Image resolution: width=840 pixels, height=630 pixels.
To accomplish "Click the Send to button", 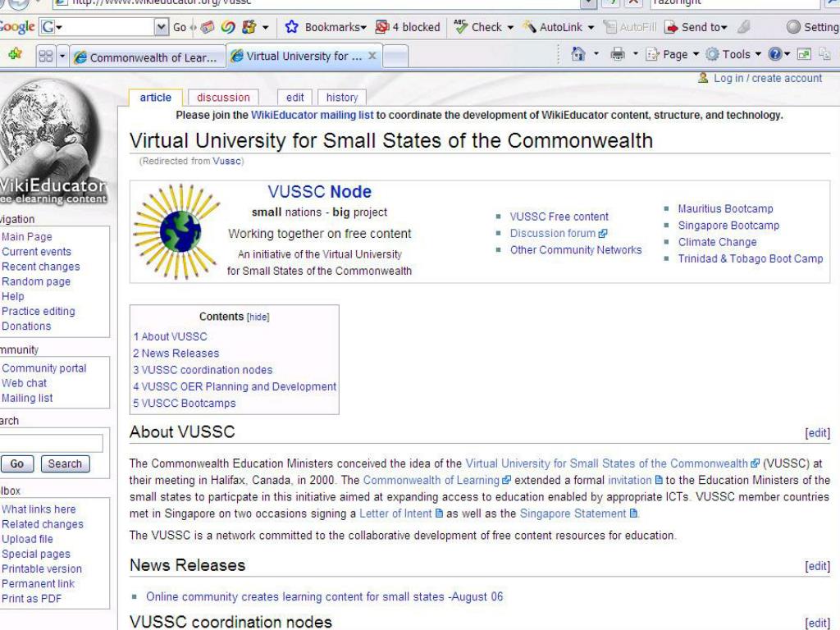I will click(696, 27).
